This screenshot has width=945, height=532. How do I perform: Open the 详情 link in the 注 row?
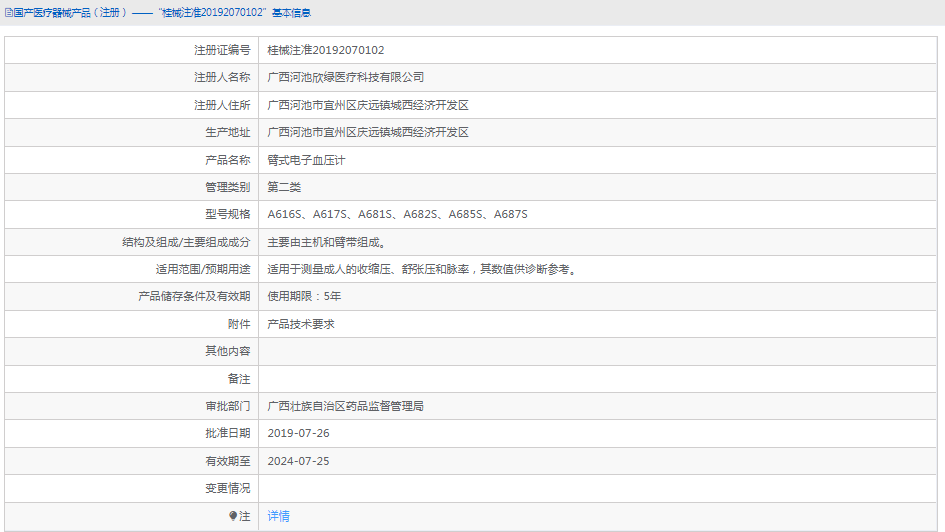click(278, 516)
